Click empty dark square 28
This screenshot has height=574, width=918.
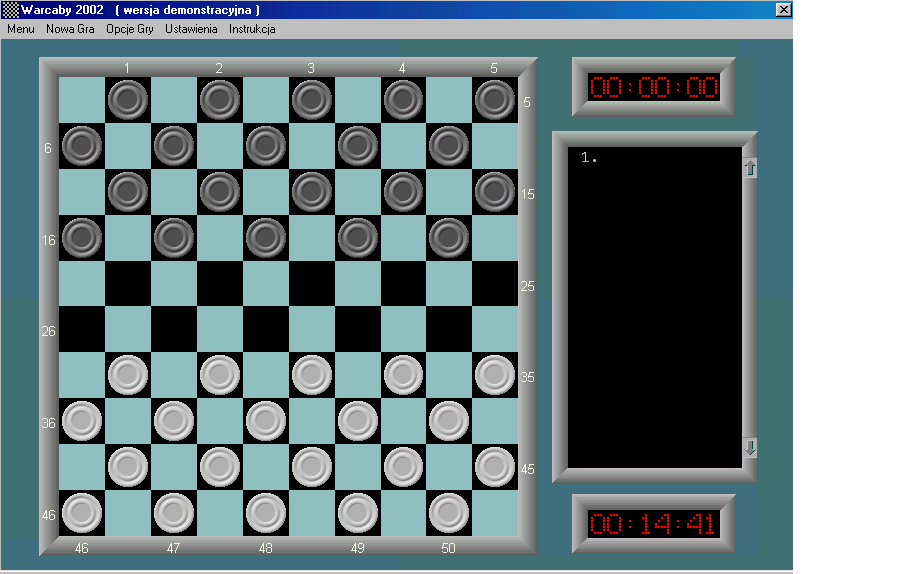coord(266,329)
